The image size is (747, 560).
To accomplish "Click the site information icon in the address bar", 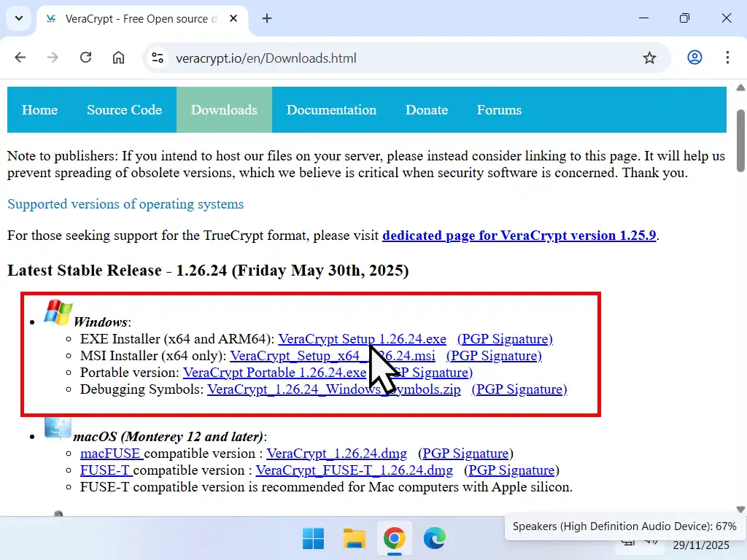I will (157, 57).
